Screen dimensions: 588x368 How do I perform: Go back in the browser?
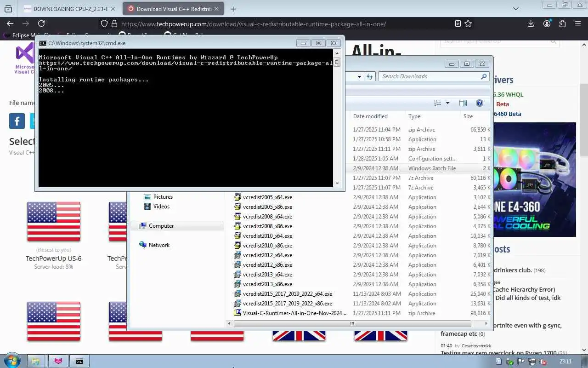click(x=10, y=23)
